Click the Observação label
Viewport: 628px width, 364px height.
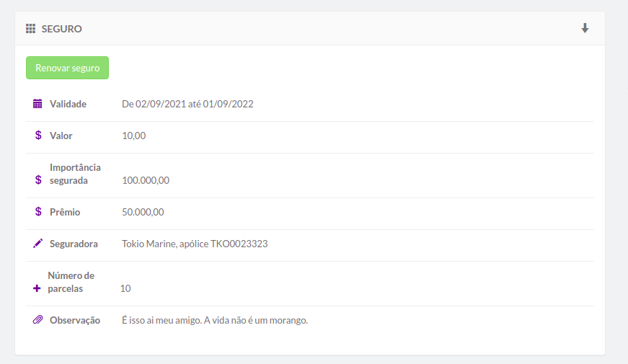click(x=75, y=320)
